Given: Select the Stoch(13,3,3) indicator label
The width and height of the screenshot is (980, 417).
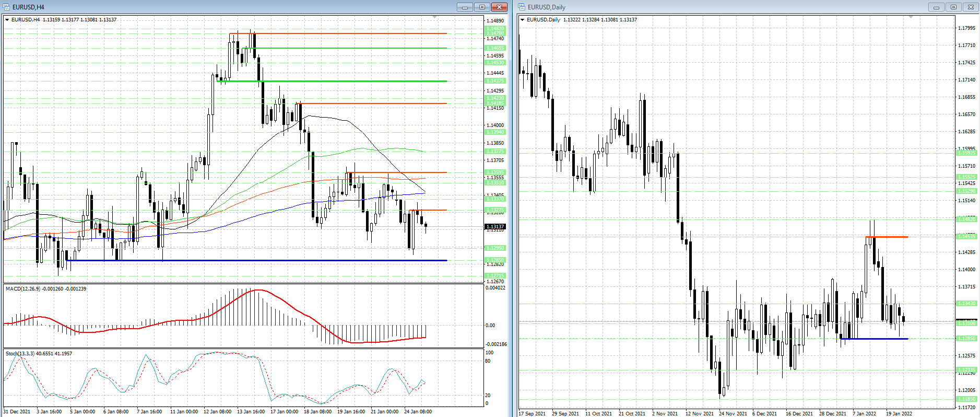Looking at the screenshot, I should pos(20,354).
